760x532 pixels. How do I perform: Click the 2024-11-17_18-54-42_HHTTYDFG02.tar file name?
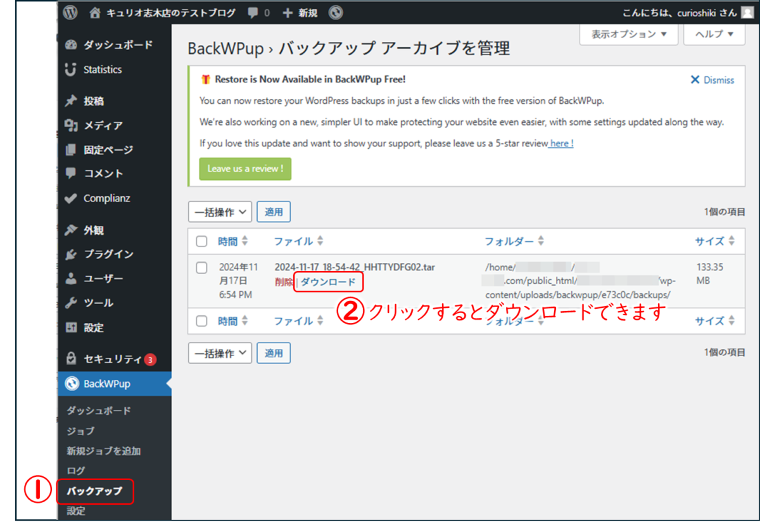355,267
